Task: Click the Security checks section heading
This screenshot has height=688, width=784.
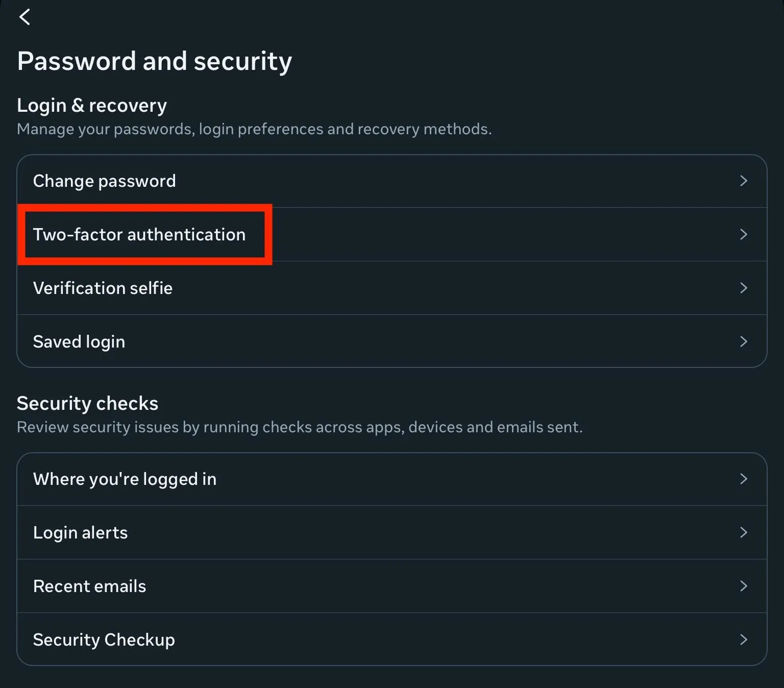Action: pyautogui.click(x=88, y=403)
